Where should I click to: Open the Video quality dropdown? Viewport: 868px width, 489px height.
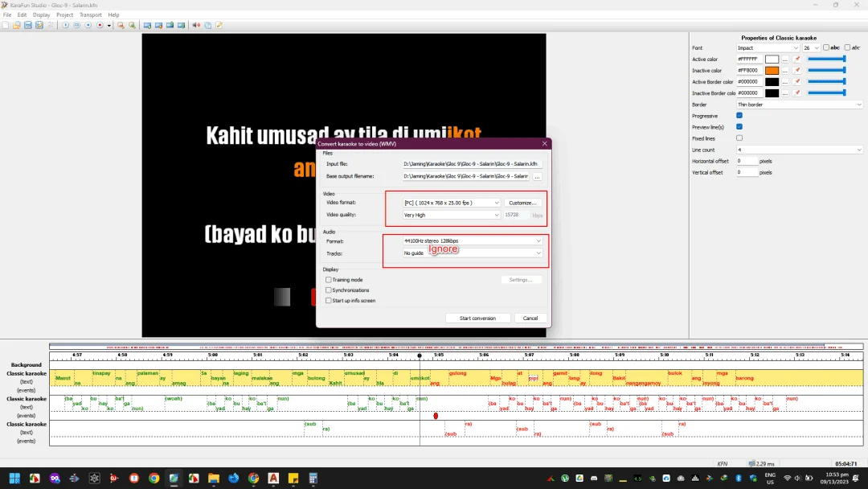point(451,215)
